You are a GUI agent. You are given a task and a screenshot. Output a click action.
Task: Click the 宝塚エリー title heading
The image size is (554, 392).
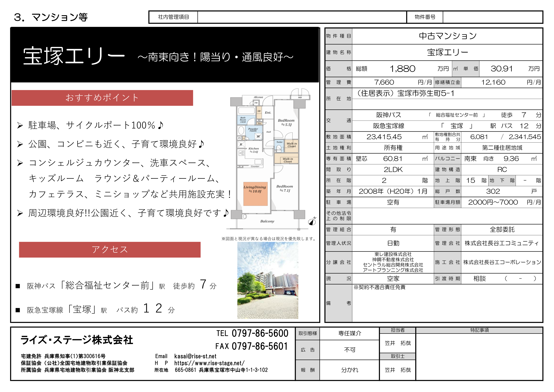(x=74, y=56)
